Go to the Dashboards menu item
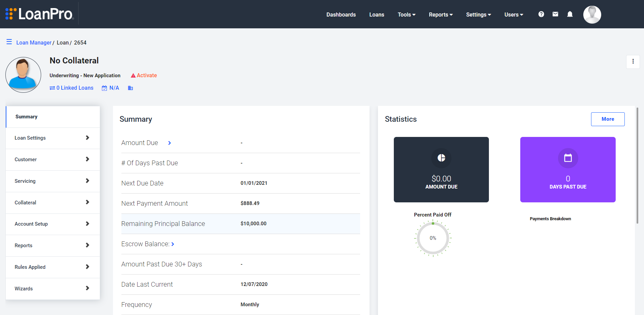Viewport: 644px width, 315px height. point(341,15)
